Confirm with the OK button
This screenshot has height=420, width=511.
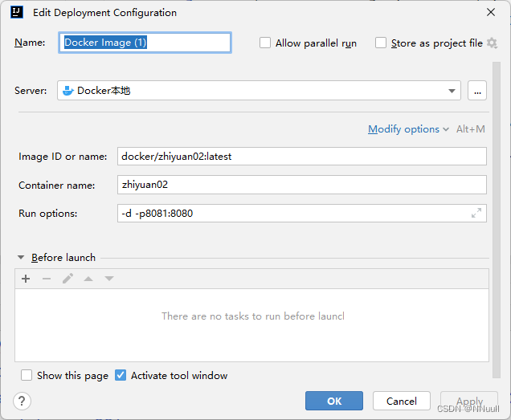point(334,401)
